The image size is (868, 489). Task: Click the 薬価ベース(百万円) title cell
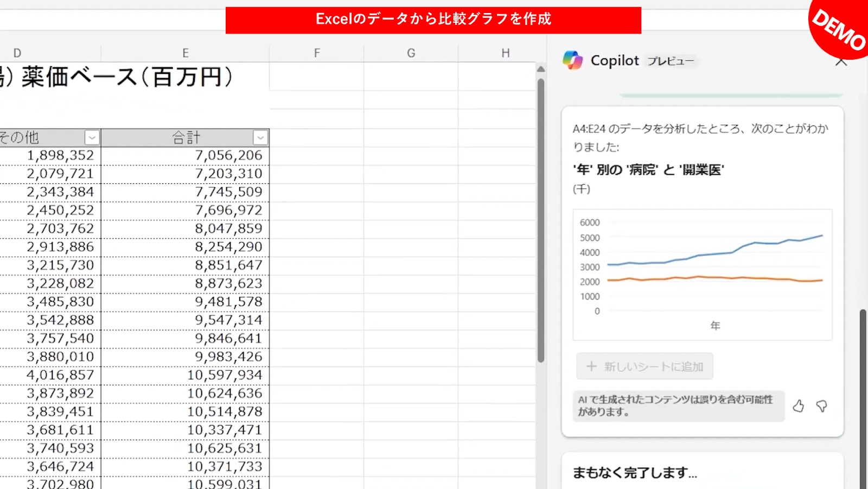[130, 77]
